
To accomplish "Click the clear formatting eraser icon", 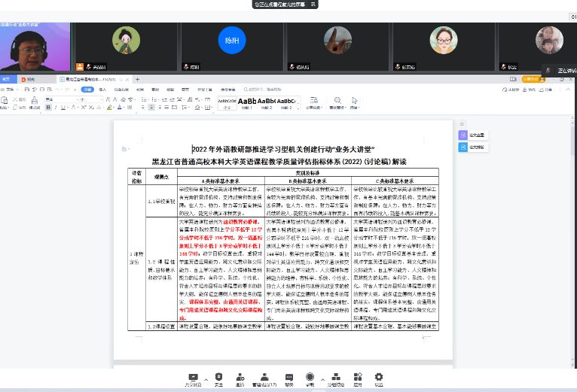I will [124, 99].
